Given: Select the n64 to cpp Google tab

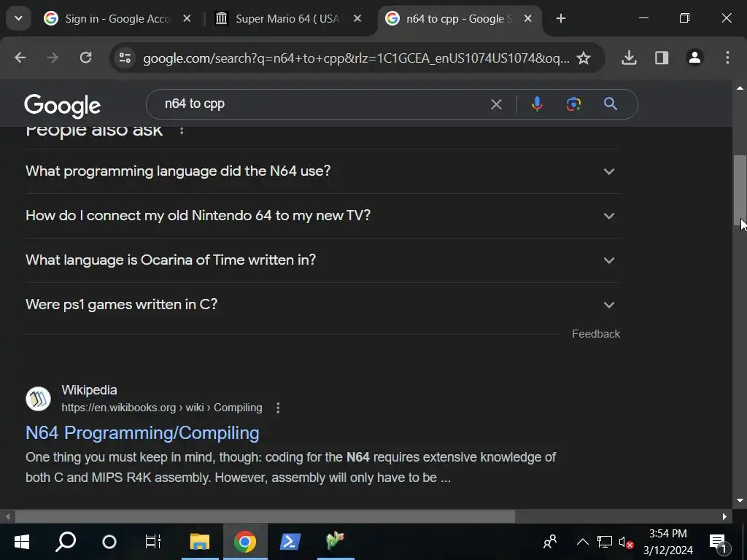Looking at the screenshot, I should coord(460,18).
